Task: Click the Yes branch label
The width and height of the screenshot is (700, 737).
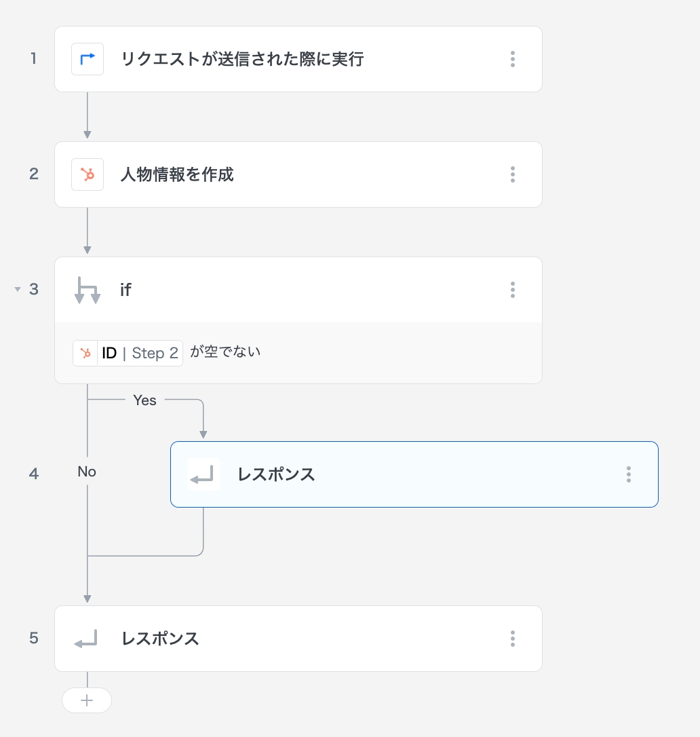Action: pos(144,400)
